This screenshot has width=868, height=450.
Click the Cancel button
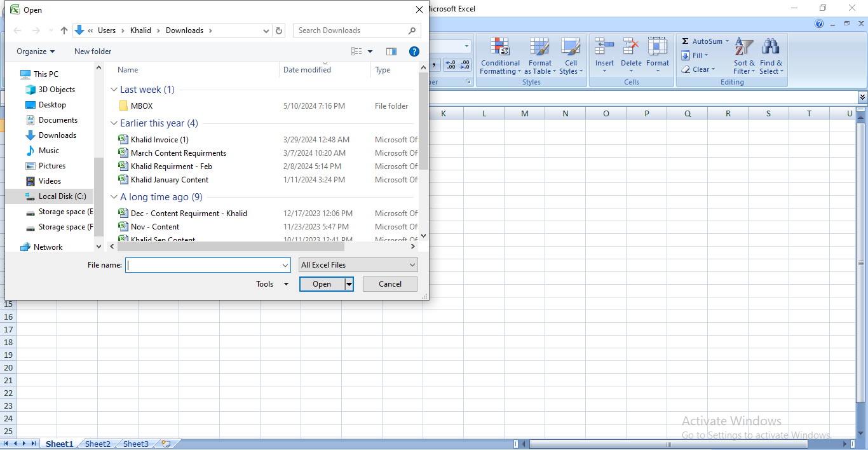[x=390, y=284]
